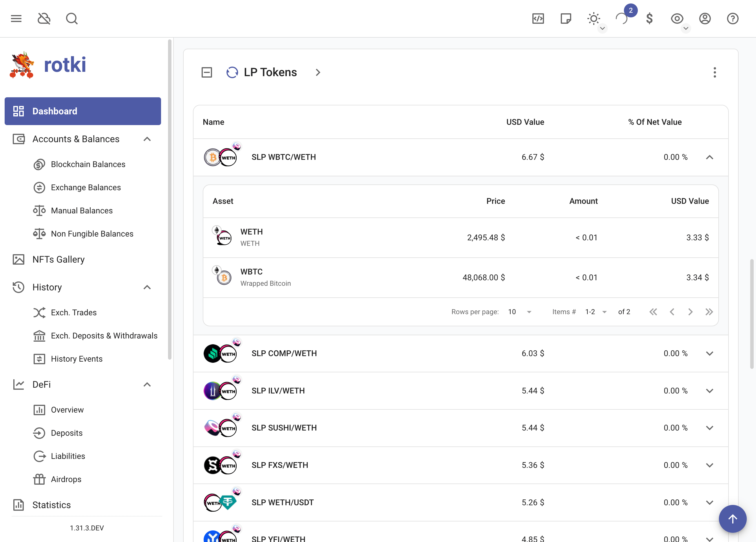This screenshot has height=542, width=756.
Task: Open Exchange Balances section
Action: pyautogui.click(x=86, y=188)
